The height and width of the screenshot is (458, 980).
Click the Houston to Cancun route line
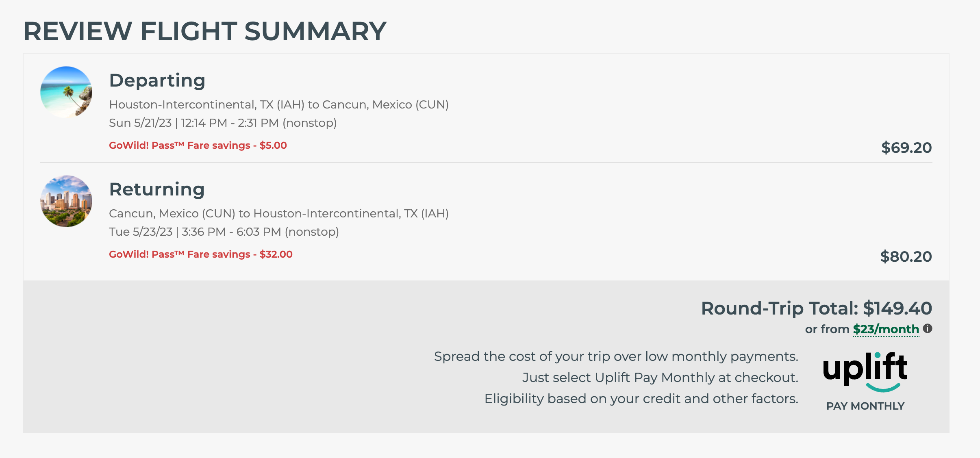coord(279,105)
